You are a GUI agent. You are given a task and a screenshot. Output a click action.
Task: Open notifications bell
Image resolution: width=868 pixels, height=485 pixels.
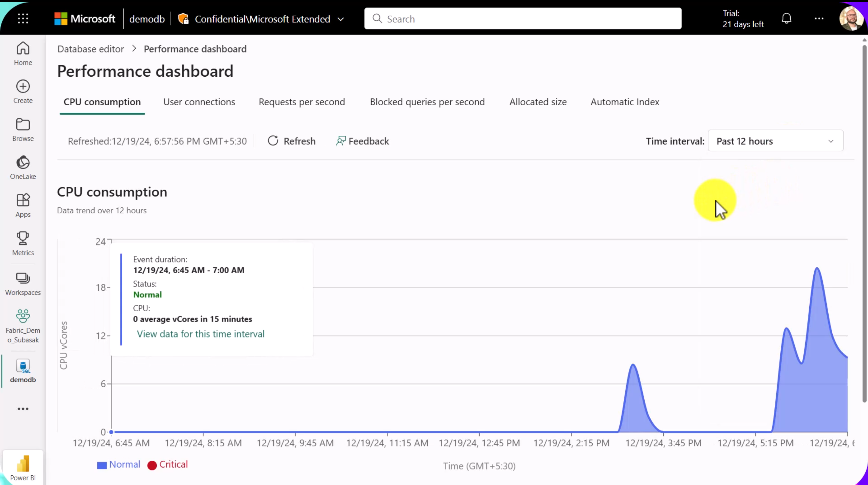click(787, 18)
